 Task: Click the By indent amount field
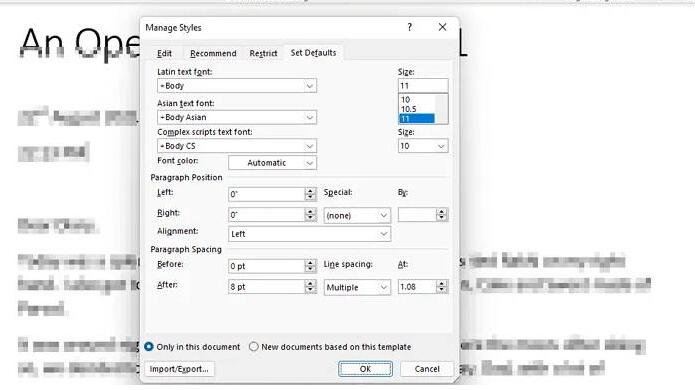[417, 215]
